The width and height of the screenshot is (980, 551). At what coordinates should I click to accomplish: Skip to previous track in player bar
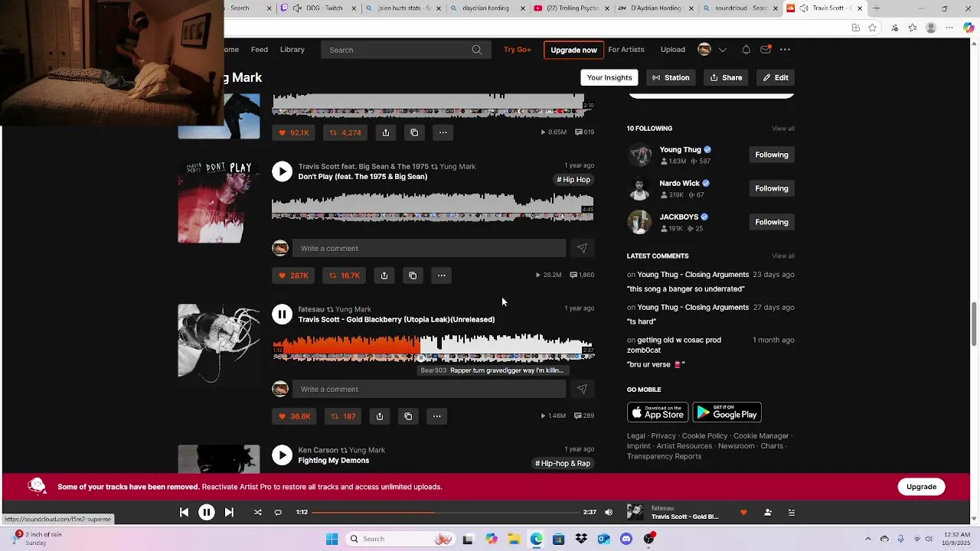pos(184,513)
